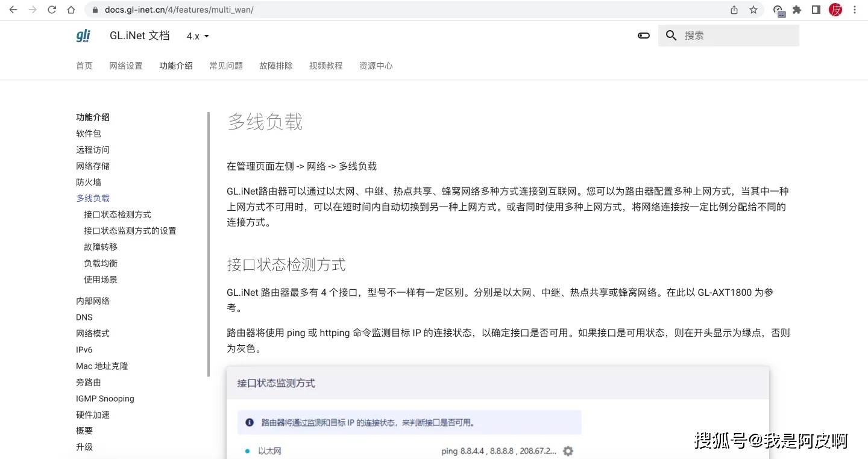Jump to 接口状态检测方式 section link
Viewport: 868px width, 459px height.
coord(118,214)
